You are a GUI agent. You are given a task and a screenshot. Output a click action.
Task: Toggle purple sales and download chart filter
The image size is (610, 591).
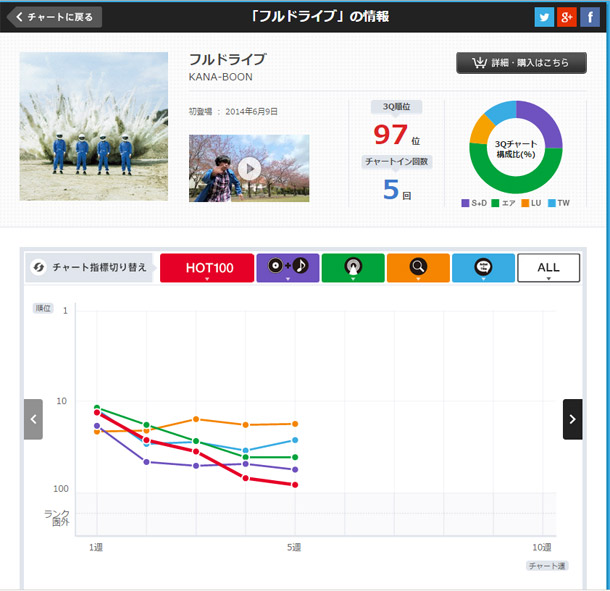[287, 268]
